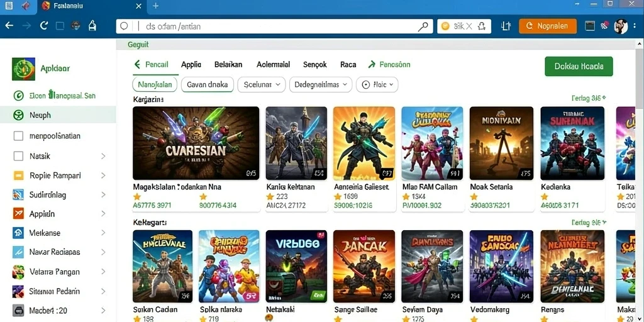
Task: Click the Ferlag link in Kekagarts row
Action: pos(589,223)
